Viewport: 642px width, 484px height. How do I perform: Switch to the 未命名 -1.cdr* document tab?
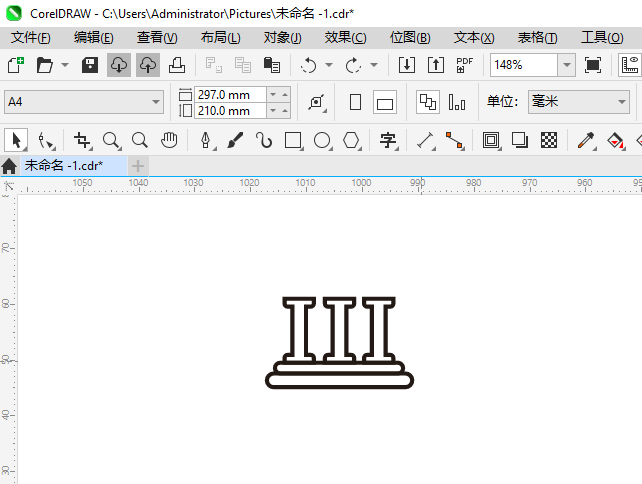tap(74, 166)
